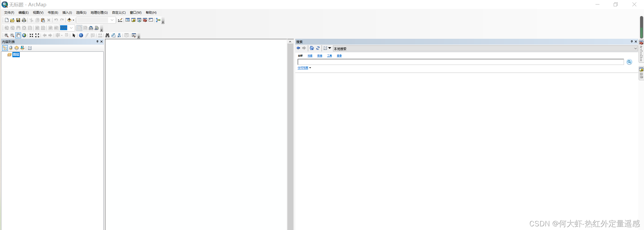The height and width of the screenshot is (230, 644).
Task: Click the Fixed Zoom In arrows icon
Action: pos(31,35)
